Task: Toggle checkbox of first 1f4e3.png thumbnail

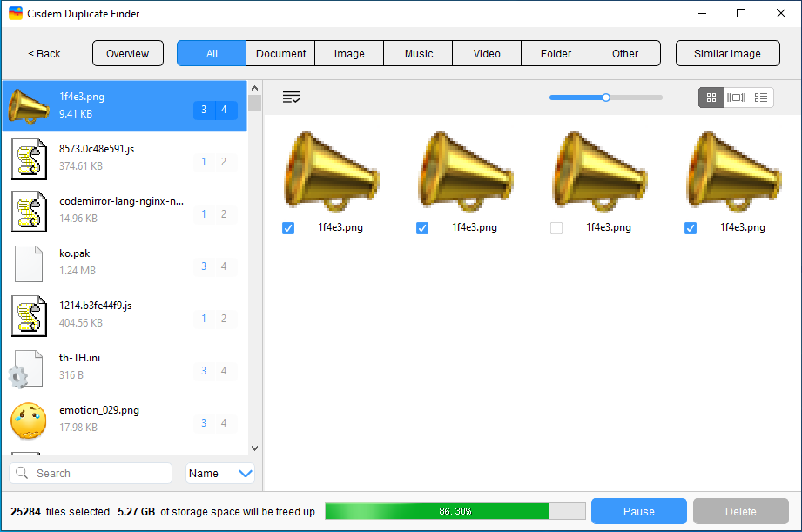Action: 288,227
